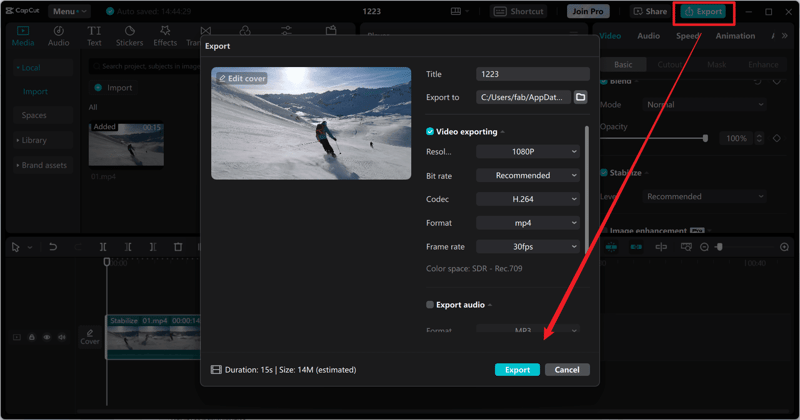Enable the Export audio checkbox
Image resolution: width=800 pixels, height=420 pixels.
point(430,305)
